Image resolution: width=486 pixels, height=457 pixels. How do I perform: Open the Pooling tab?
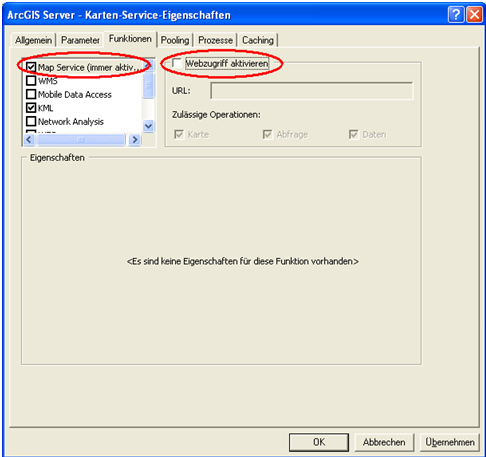175,40
